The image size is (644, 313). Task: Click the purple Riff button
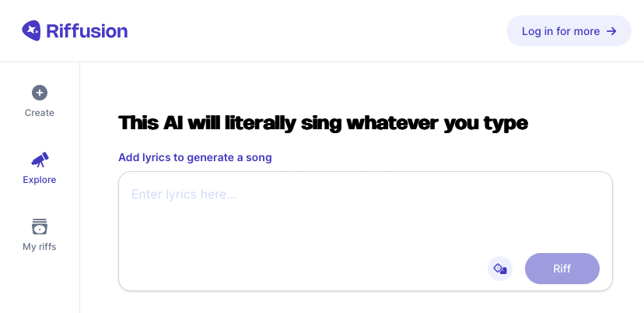562,269
